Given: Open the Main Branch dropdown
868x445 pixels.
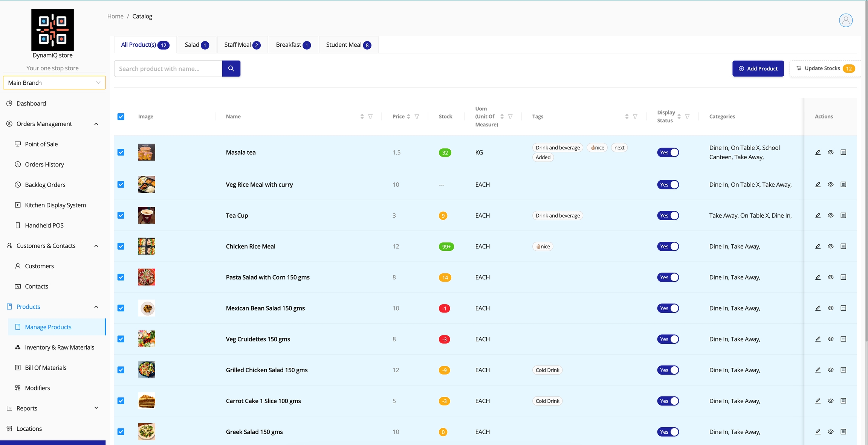Looking at the screenshot, I should 54,83.
